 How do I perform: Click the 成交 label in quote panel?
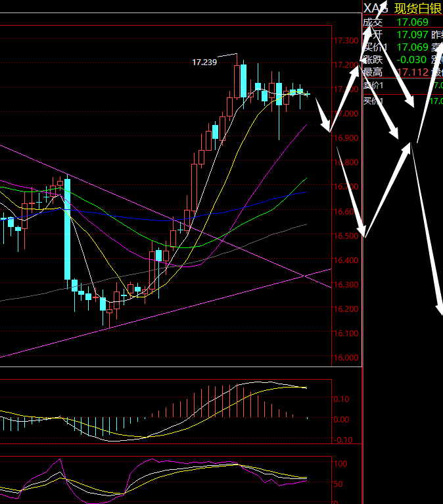(x=373, y=22)
